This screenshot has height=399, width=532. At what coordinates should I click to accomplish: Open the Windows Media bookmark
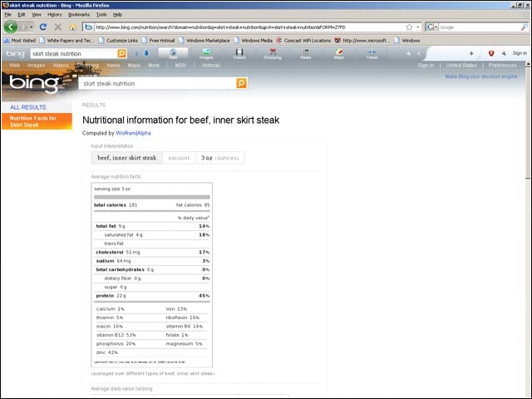click(254, 41)
